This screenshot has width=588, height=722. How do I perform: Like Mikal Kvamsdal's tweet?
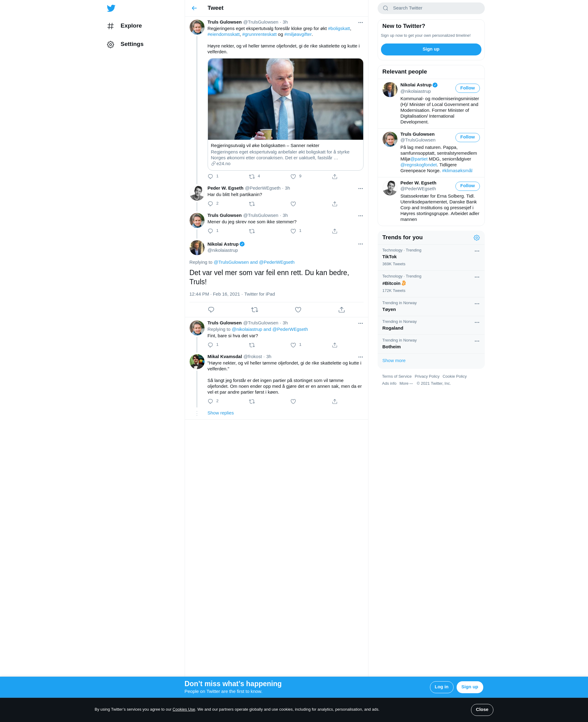coord(293,402)
